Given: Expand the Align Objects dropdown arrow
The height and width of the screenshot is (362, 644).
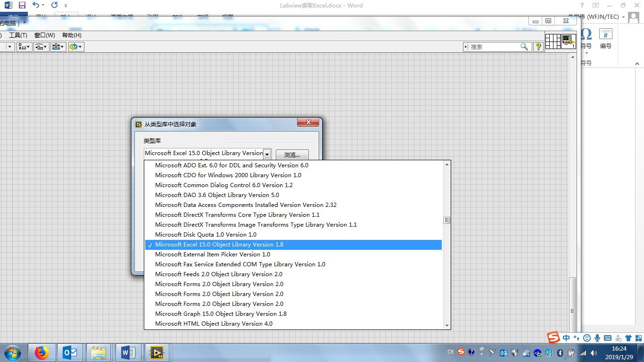Looking at the screenshot, I should point(27,47).
